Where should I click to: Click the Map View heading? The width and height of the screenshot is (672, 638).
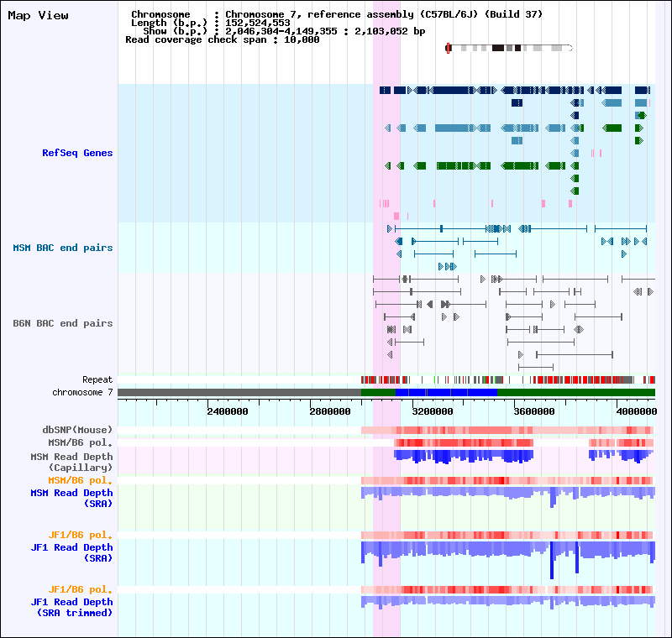38,16
